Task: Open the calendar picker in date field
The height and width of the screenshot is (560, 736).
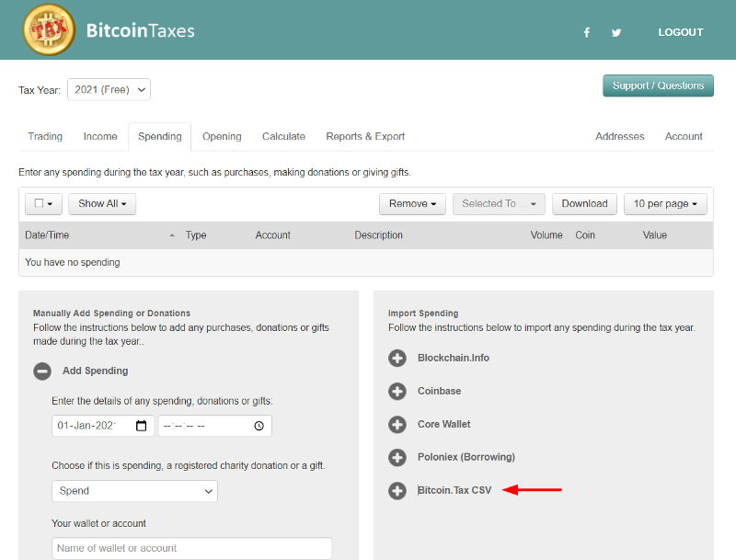Action: pyautogui.click(x=141, y=426)
